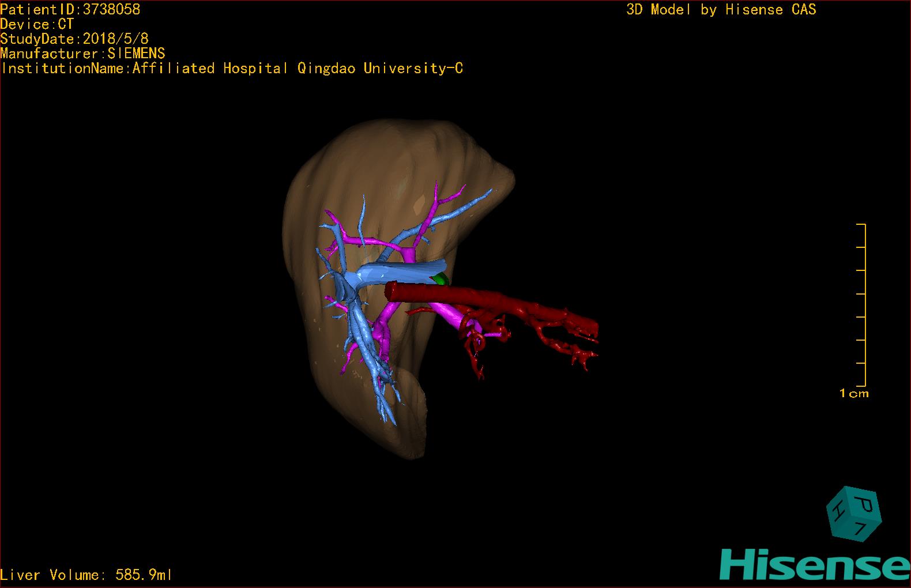Click the 1cm scale label
911x588 pixels.
click(854, 394)
